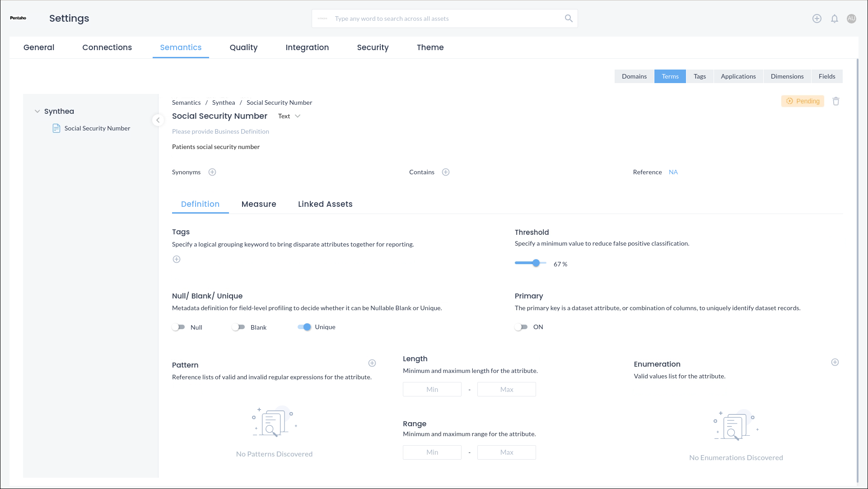Disable the Unique toggle

click(x=304, y=327)
